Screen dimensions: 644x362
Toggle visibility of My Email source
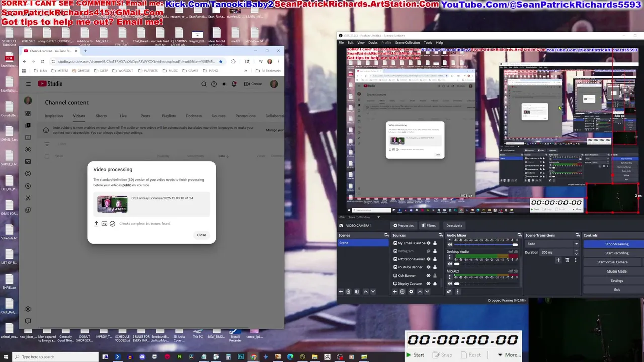click(x=429, y=243)
